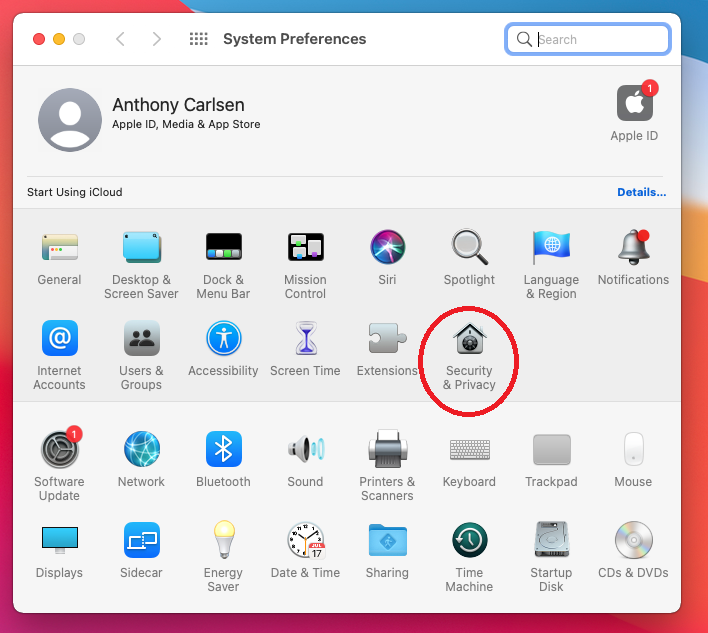Click the Details... iCloud link
The image size is (708, 633).
pyautogui.click(x=642, y=192)
